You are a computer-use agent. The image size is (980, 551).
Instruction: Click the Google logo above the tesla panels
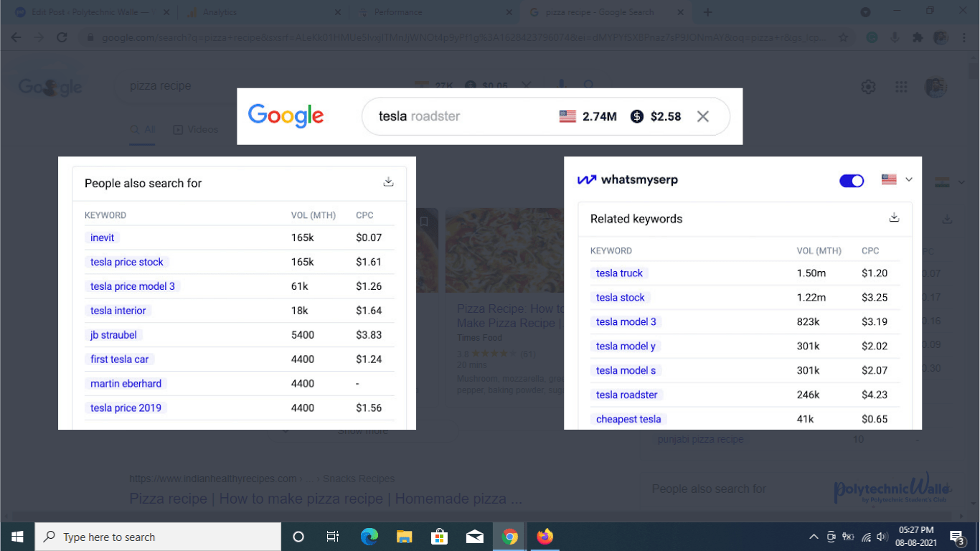(286, 116)
